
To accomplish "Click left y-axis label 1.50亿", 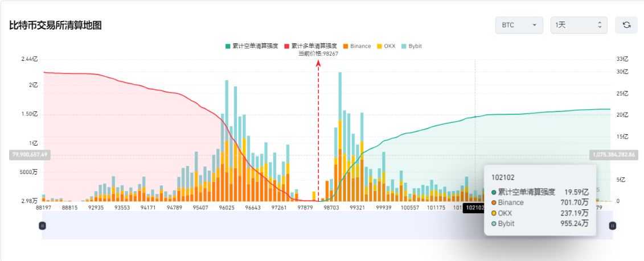I will point(29,114).
